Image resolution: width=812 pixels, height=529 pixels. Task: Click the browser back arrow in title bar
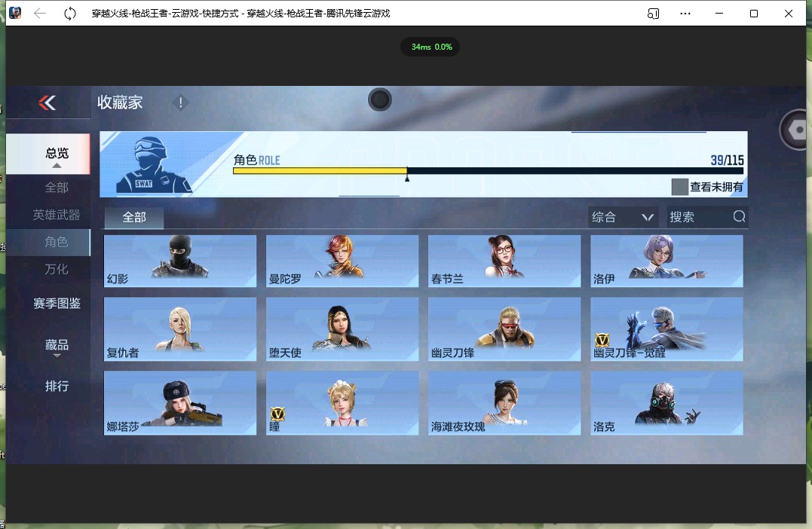40,14
